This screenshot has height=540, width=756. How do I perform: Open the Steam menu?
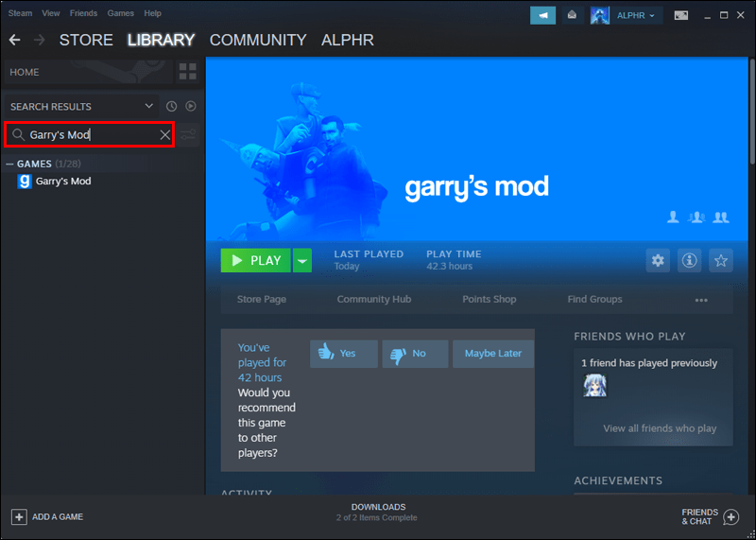[20, 13]
